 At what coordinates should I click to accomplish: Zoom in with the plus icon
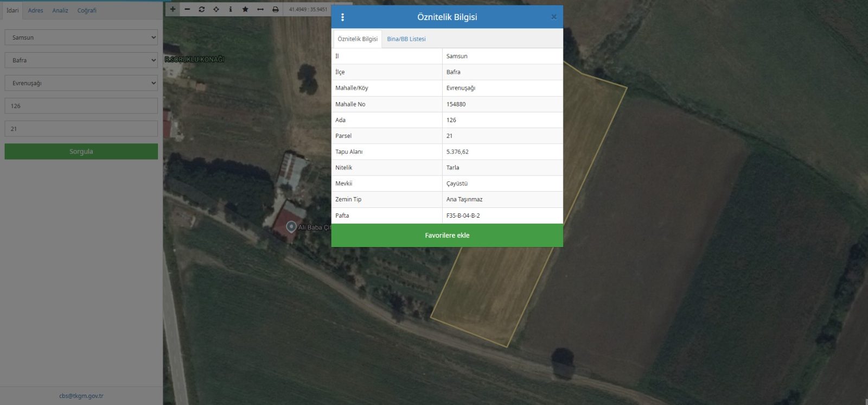(x=173, y=9)
